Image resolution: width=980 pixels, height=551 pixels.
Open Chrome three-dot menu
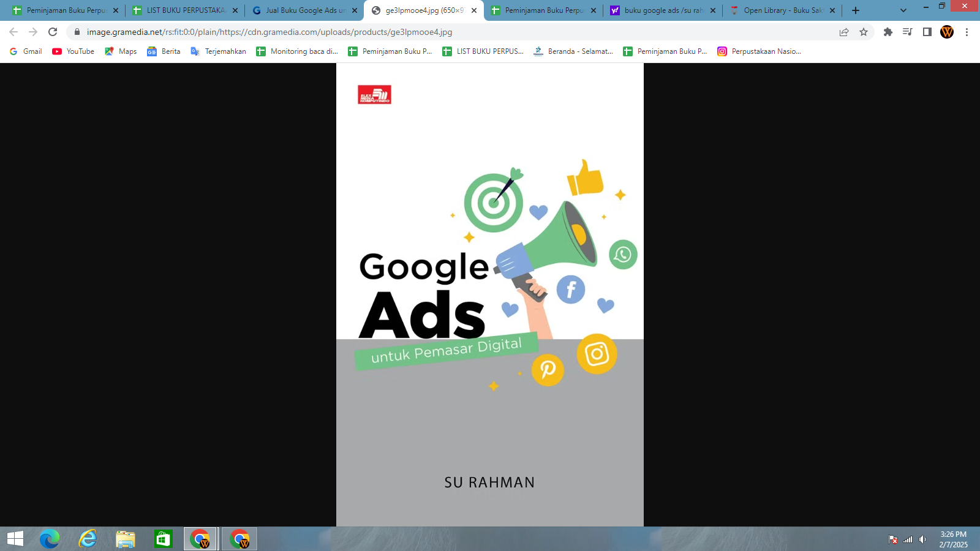pos(967,32)
